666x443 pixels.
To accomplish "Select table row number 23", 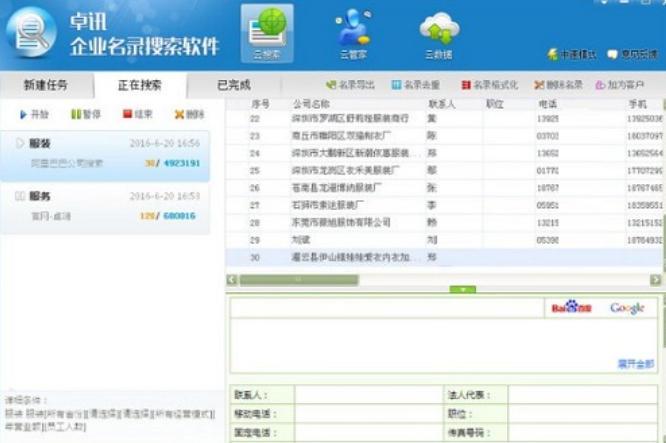I will click(444, 136).
